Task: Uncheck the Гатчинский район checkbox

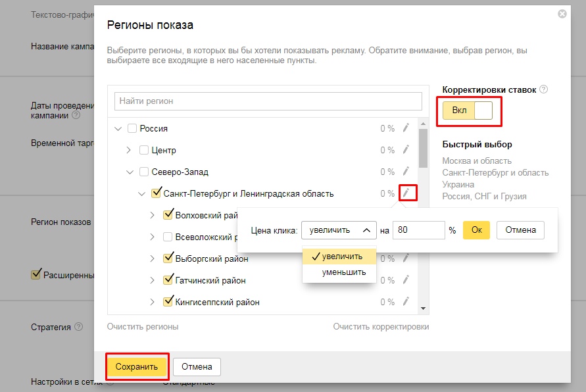Action: click(x=168, y=280)
